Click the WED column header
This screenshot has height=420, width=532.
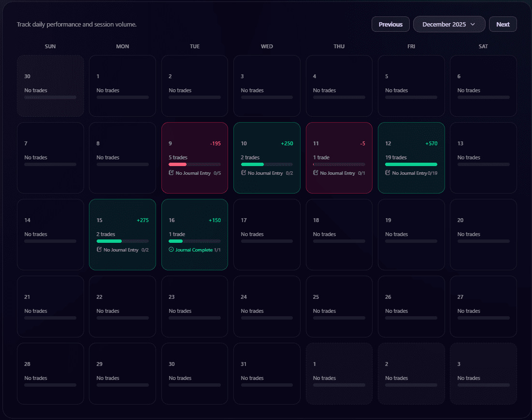click(x=267, y=46)
